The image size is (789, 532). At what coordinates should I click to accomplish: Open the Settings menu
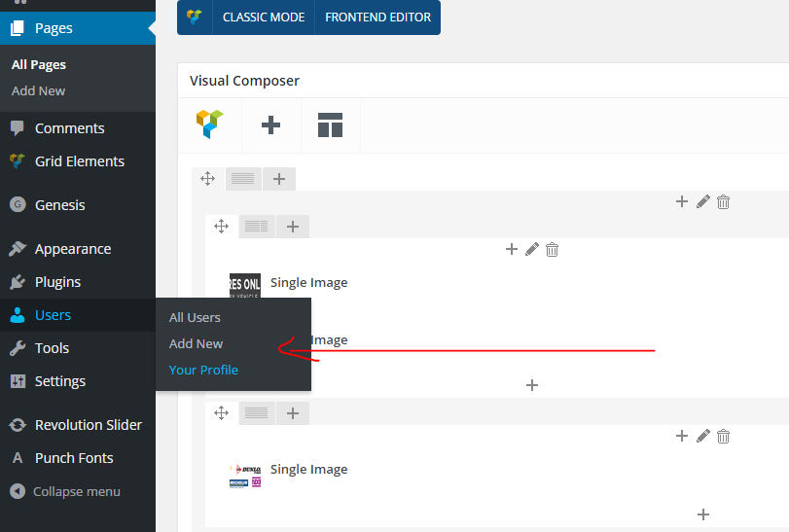(x=78, y=381)
